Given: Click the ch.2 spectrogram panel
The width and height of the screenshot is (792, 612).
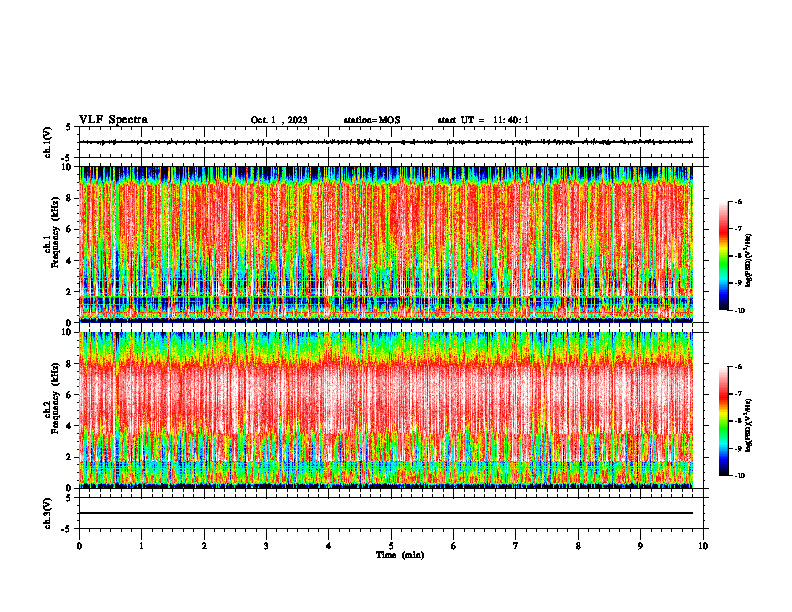Looking at the screenshot, I should tap(386, 410).
